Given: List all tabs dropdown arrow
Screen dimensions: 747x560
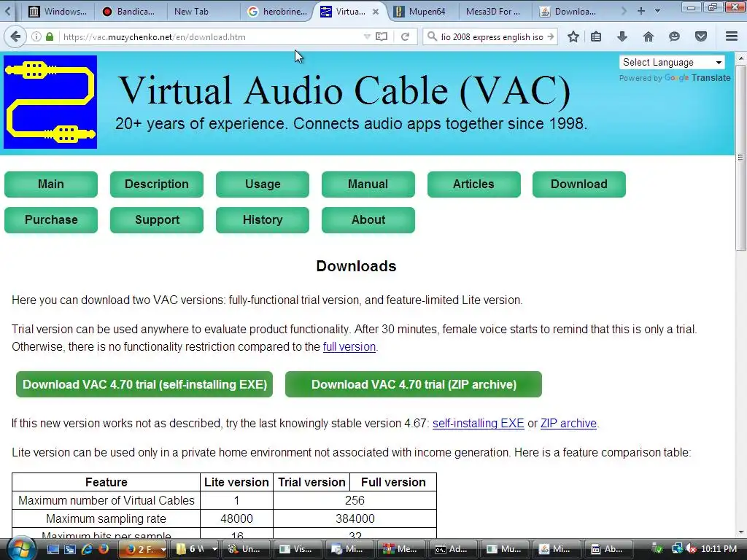Looking at the screenshot, I should point(657,11).
